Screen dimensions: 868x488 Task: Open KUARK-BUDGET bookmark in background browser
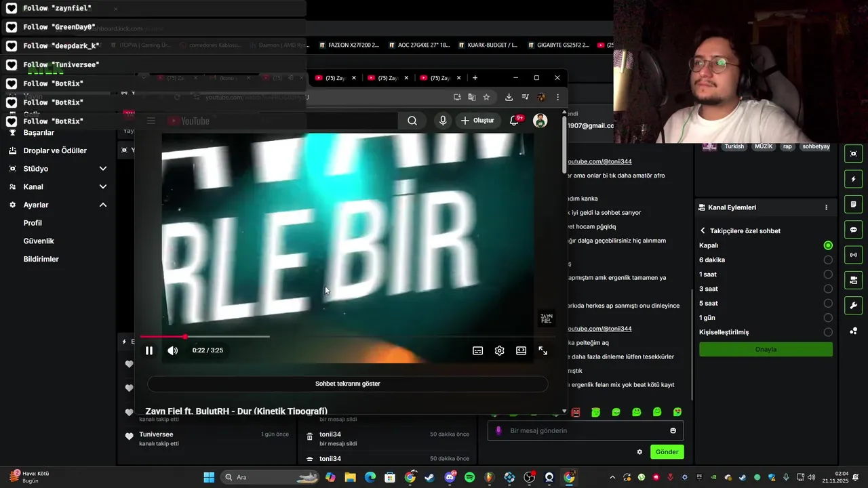coord(487,45)
